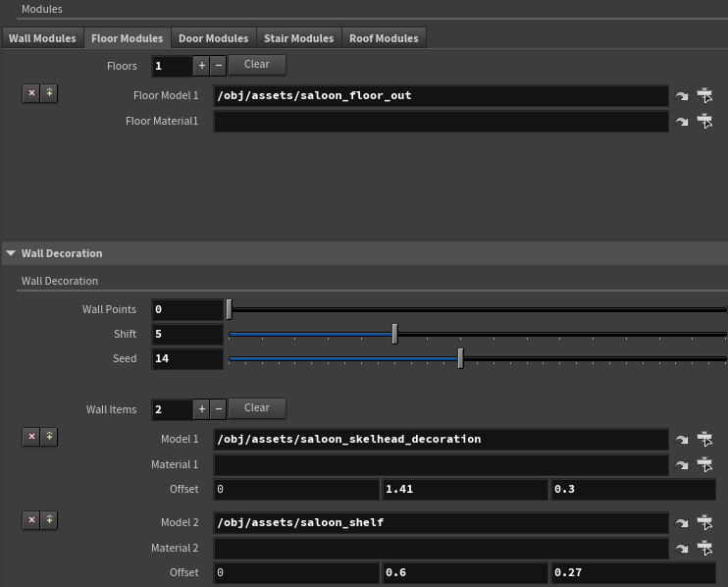The height and width of the screenshot is (587, 728).
Task: Insert entry before Model 1 wall item
Action: pyautogui.click(x=49, y=437)
